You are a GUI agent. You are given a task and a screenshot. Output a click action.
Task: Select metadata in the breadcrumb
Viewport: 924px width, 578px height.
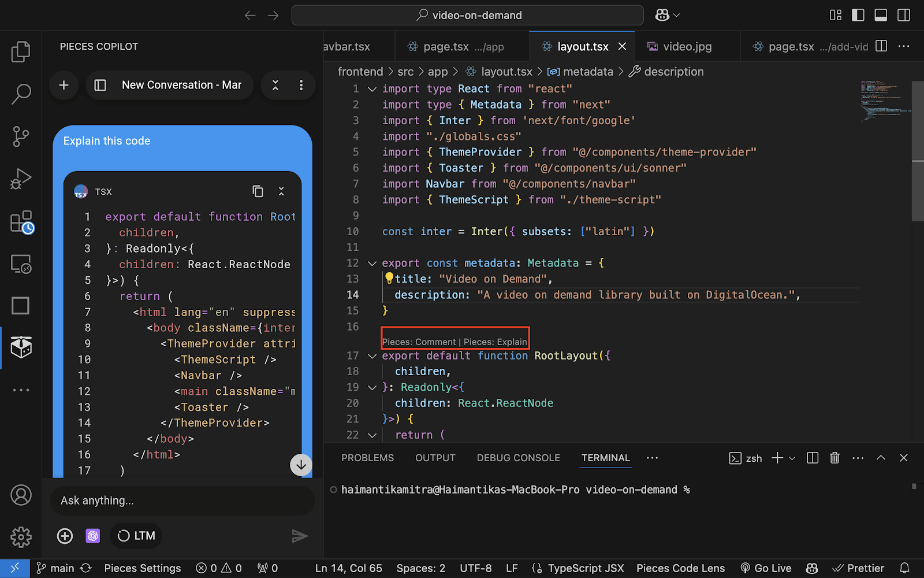click(588, 72)
